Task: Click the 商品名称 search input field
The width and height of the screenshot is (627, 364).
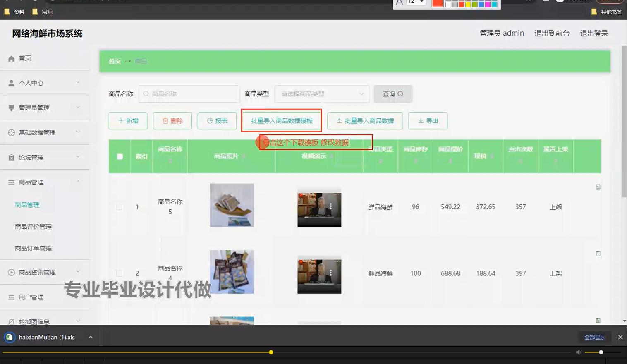Action: point(189,94)
